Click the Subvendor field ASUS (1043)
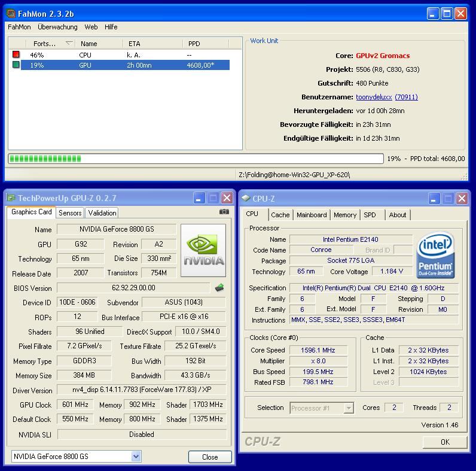476x471 pixels. tap(184, 302)
